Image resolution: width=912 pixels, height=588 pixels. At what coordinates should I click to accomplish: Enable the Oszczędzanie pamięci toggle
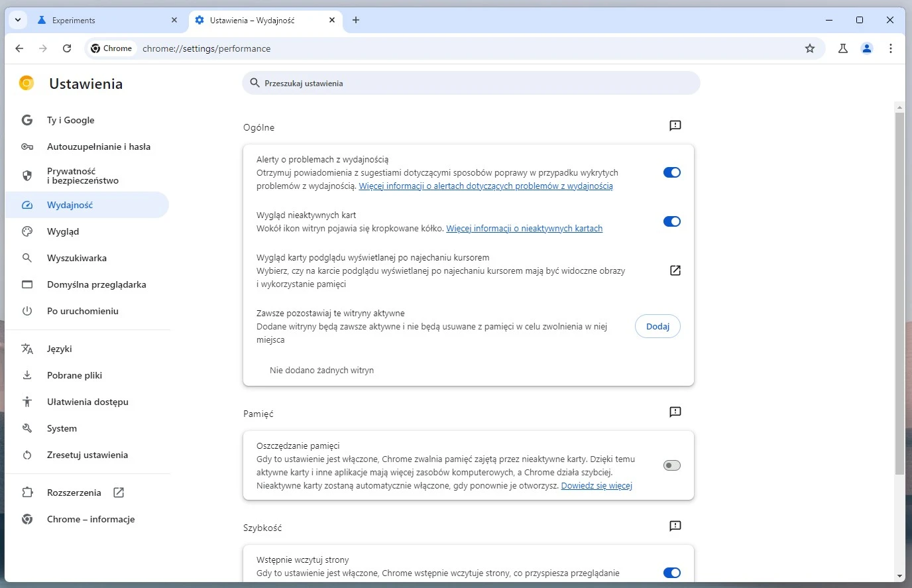671,465
